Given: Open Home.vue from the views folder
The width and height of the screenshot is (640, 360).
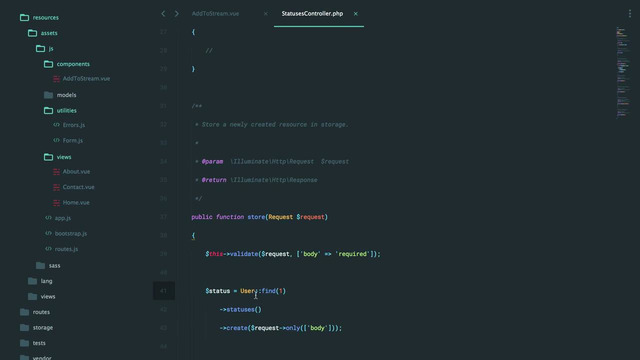Looking at the screenshot, I should (x=76, y=202).
